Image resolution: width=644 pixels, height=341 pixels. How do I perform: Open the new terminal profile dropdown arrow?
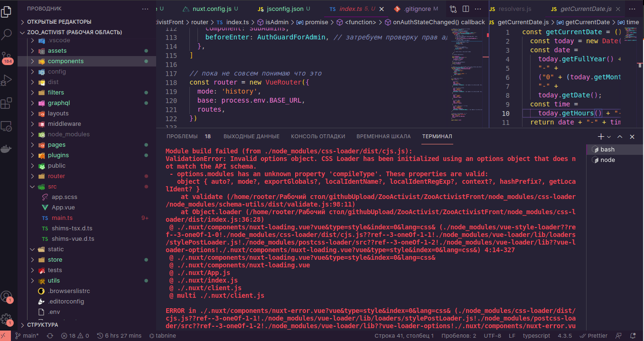click(x=609, y=136)
